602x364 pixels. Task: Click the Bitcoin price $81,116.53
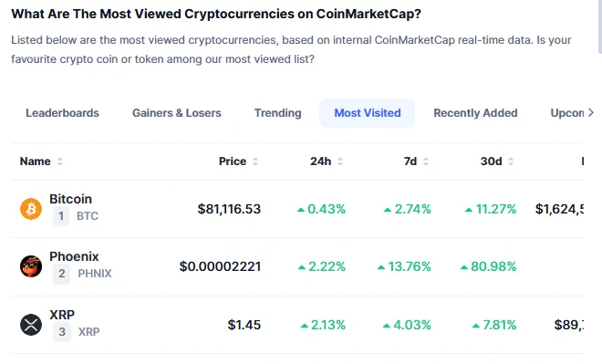pyautogui.click(x=229, y=209)
